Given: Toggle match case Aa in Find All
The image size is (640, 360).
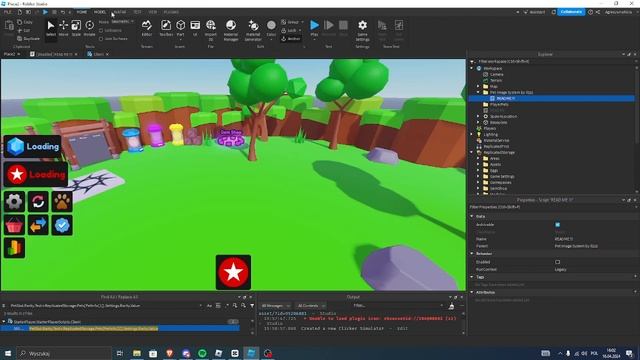Looking at the screenshot, I should pos(209,305).
